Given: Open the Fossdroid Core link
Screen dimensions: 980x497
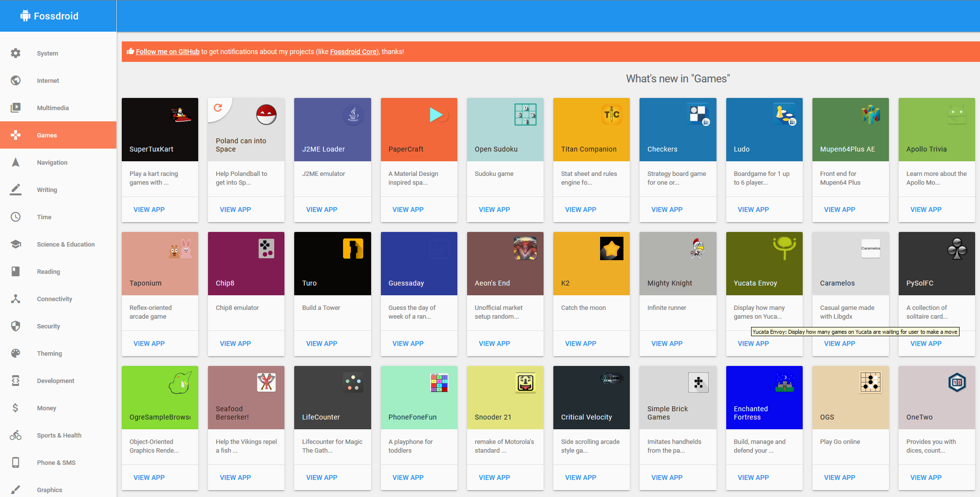Looking at the screenshot, I should tap(353, 52).
